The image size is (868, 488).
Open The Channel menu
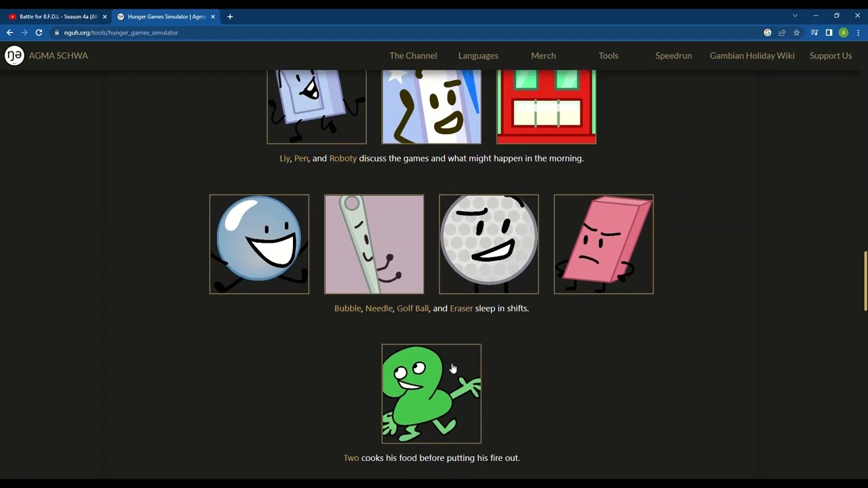413,56
